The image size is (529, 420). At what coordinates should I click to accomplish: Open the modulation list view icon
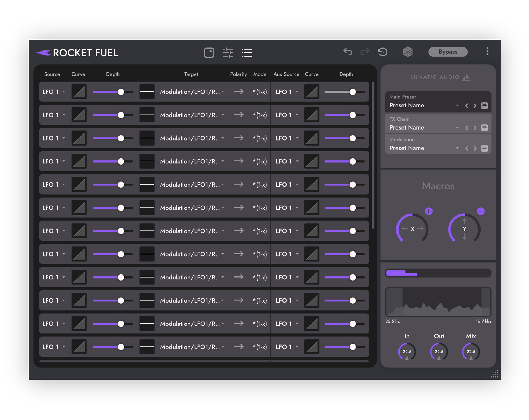click(247, 52)
